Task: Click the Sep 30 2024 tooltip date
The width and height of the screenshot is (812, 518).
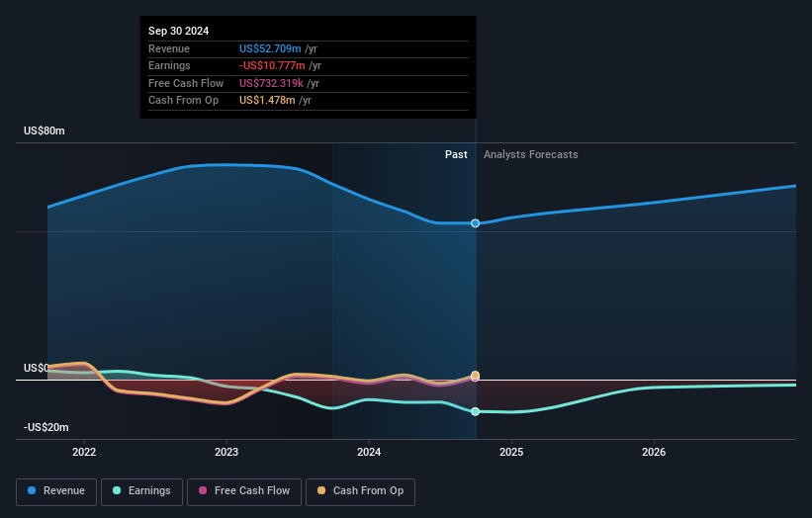Action: click(x=179, y=31)
